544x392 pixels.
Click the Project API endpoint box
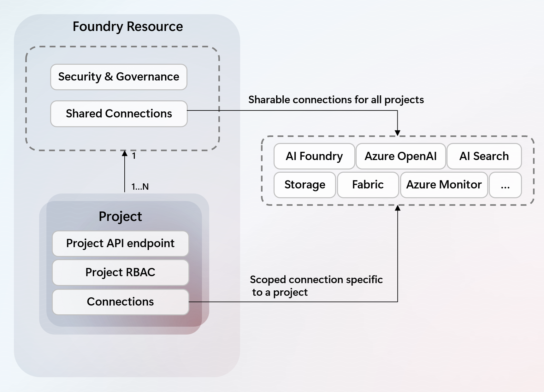(120, 243)
